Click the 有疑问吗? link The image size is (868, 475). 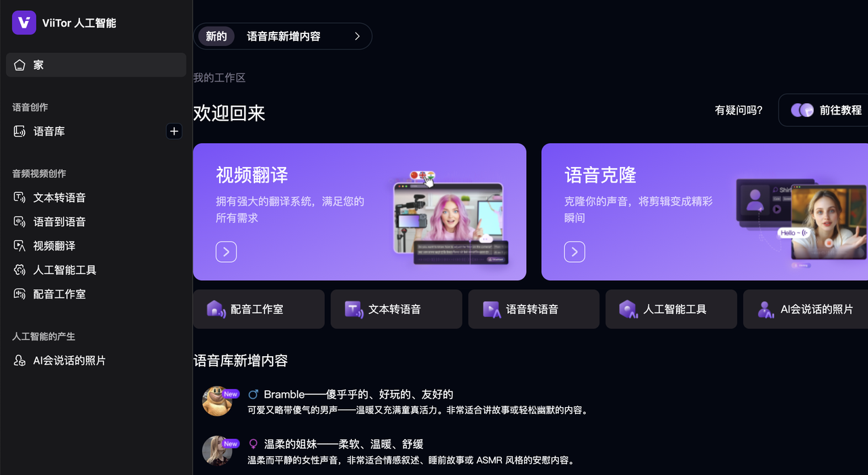coord(738,110)
